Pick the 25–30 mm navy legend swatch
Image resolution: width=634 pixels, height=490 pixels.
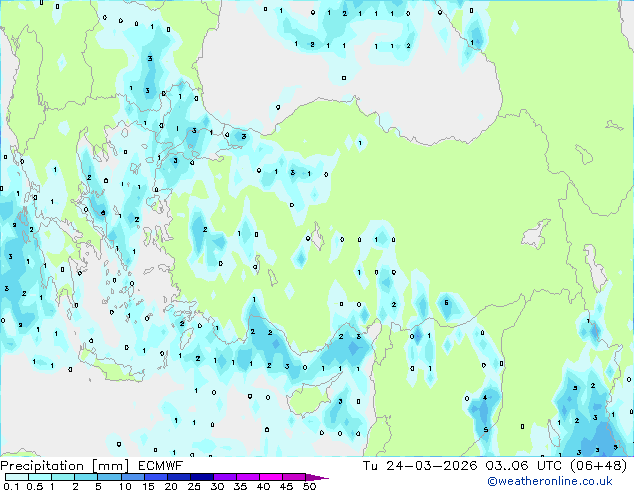(x=201, y=477)
